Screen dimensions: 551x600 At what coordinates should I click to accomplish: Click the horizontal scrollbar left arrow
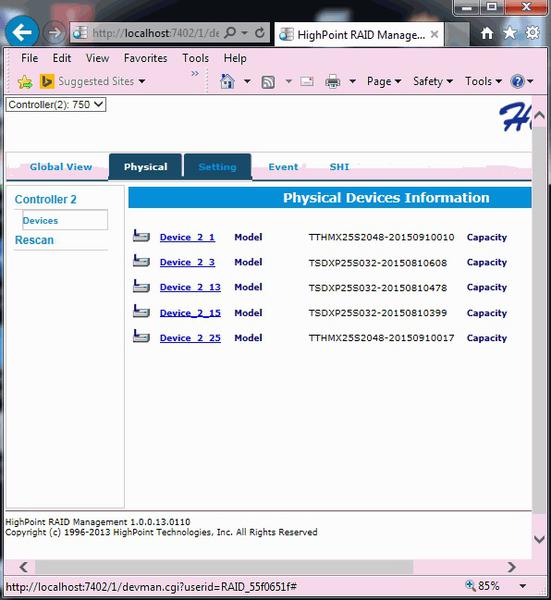[x=23, y=567]
